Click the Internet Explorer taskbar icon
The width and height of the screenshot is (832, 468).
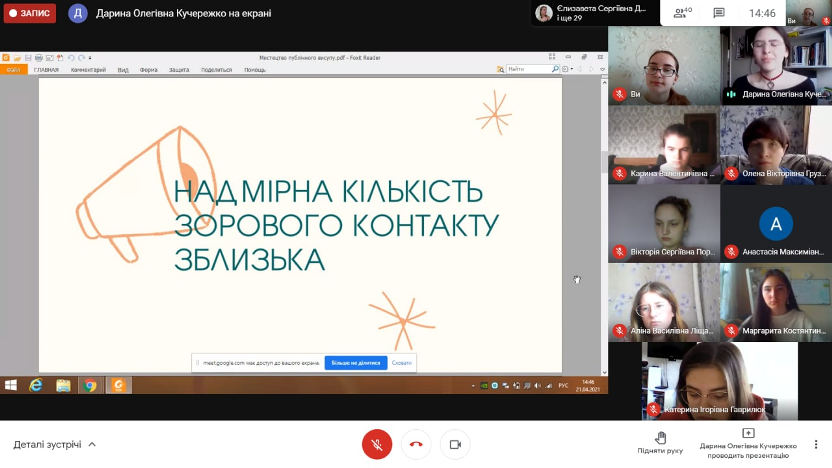pyautogui.click(x=37, y=385)
